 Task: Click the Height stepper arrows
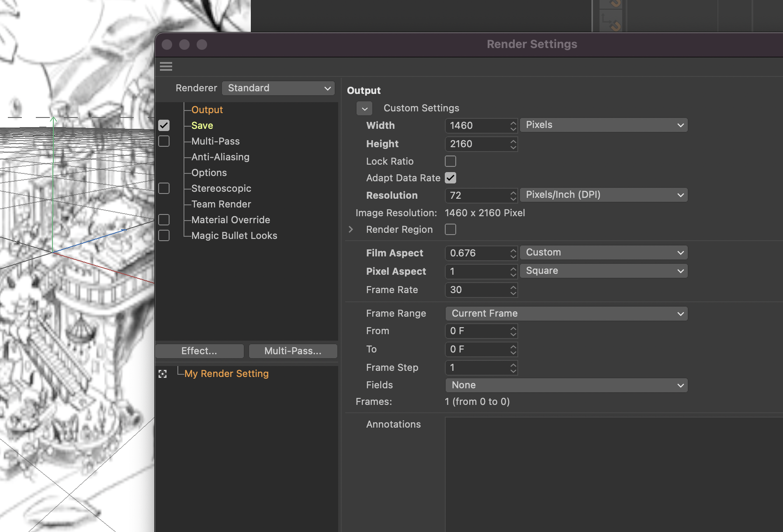click(513, 144)
